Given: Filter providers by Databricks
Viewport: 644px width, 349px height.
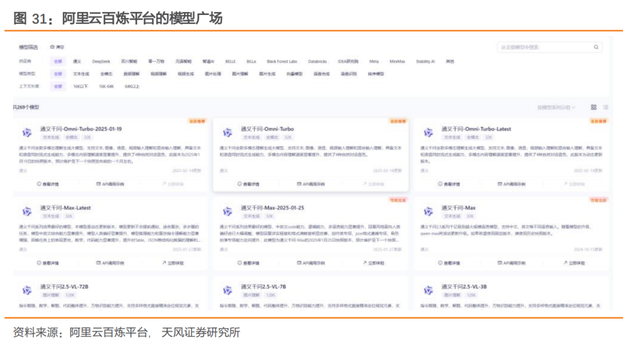Looking at the screenshot, I should [x=317, y=61].
